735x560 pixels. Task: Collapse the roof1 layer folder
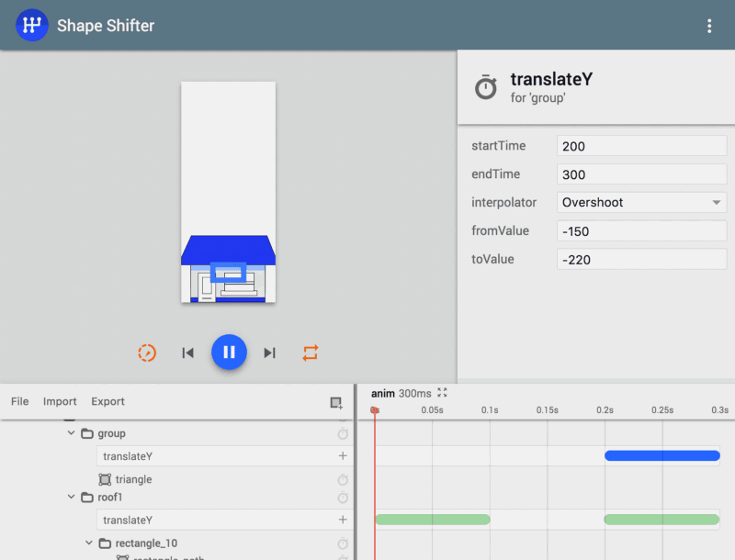point(72,497)
